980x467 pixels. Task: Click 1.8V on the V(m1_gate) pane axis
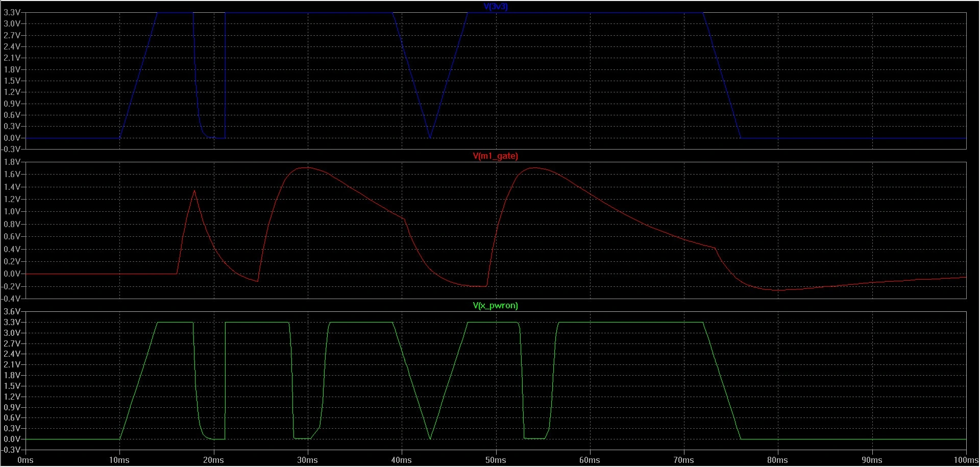pos(12,162)
